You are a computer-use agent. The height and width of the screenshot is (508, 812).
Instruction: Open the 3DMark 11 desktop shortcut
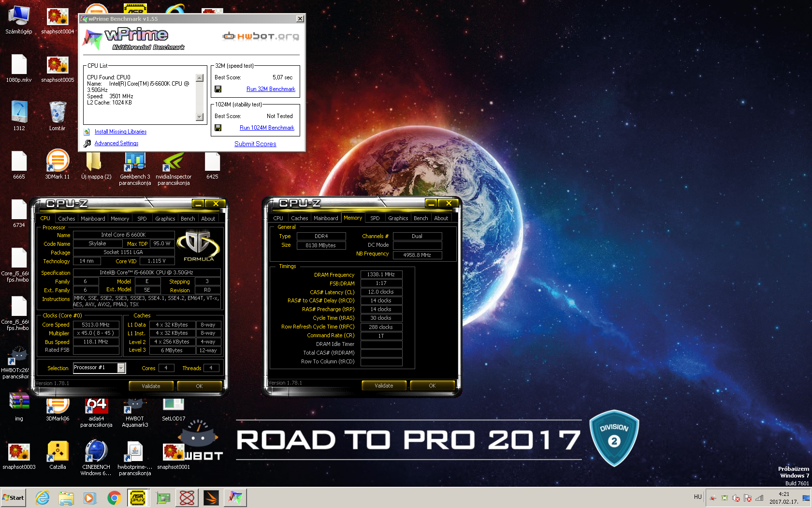58,165
